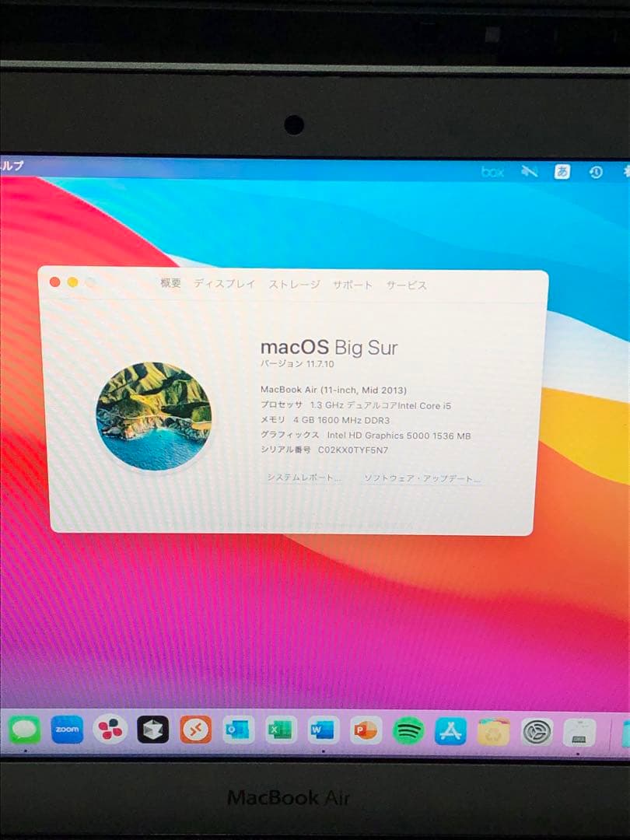The width and height of the screenshot is (630, 840).
Task: Open the yellow folder icon in Dock
Action: 493,732
